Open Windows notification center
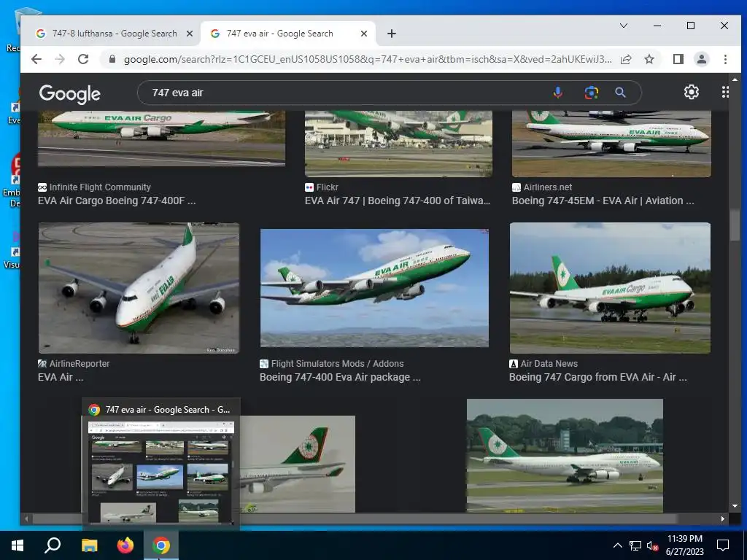The width and height of the screenshot is (747, 560). pyautogui.click(x=723, y=545)
